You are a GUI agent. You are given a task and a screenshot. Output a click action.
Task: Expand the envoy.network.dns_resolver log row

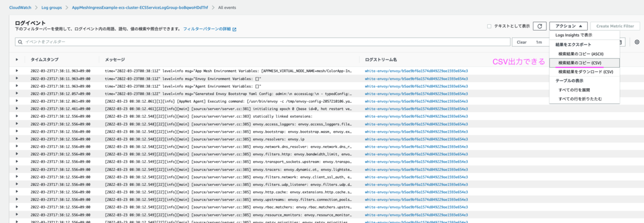(x=17, y=146)
